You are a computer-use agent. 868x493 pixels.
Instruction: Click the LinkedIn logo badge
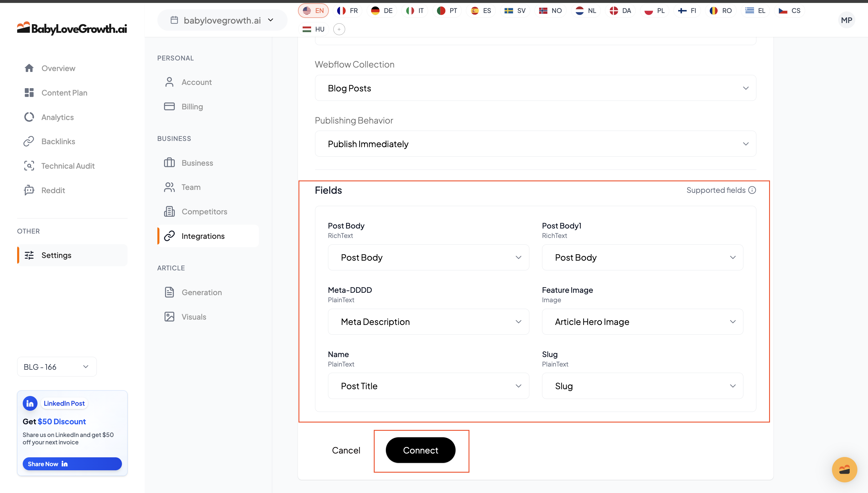30,403
